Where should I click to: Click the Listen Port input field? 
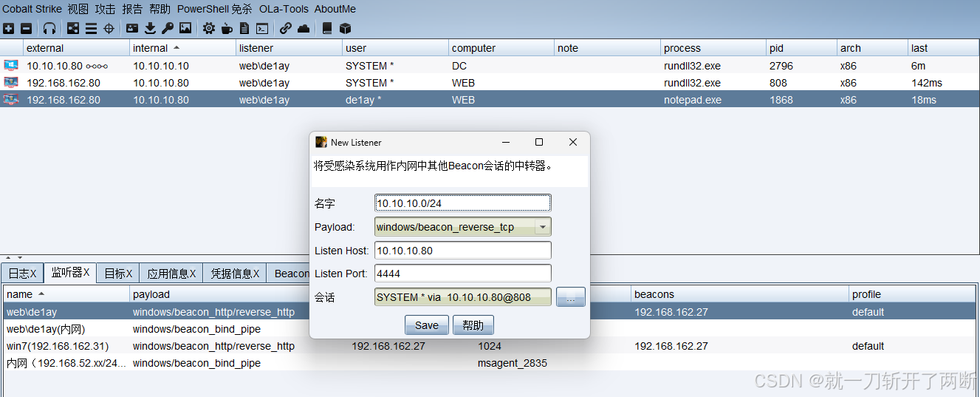[x=463, y=274]
